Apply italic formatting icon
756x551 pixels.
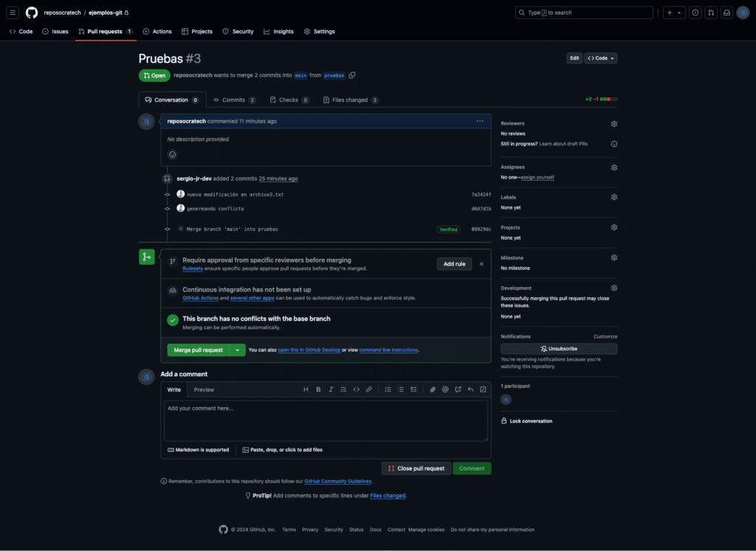click(331, 389)
